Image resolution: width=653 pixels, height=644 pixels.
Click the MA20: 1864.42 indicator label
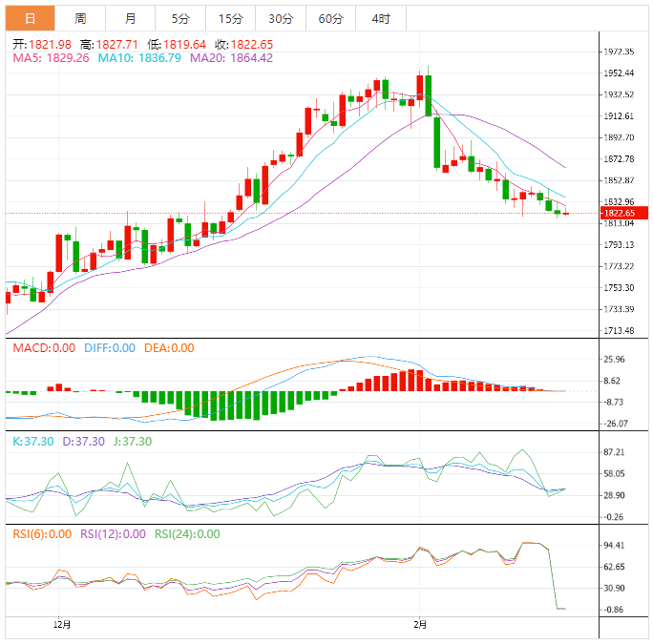pyautogui.click(x=231, y=58)
